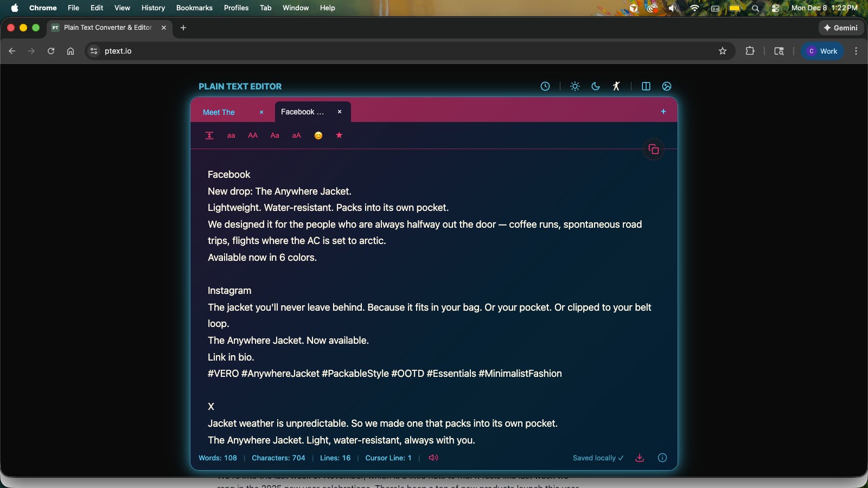Close the 'Facebook ...' tab
The height and width of the screenshot is (488, 868).
point(340,112)
